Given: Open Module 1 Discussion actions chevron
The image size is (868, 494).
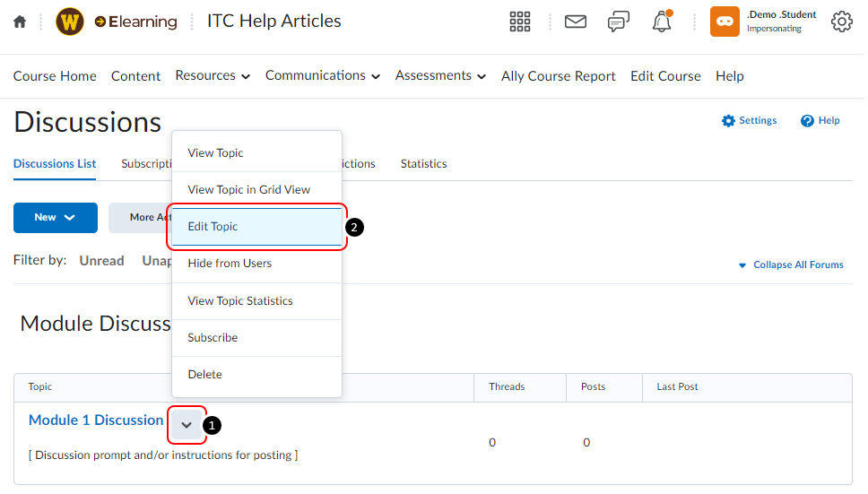Looking at the screenshot, I should 187,426.
